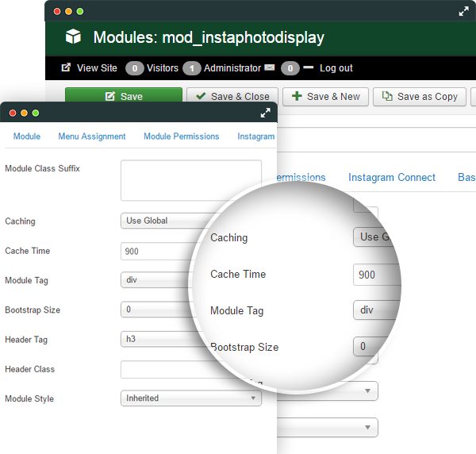Click the Module Class Suffix label
The width and height of the screenshot is (476, 454).
42,168
